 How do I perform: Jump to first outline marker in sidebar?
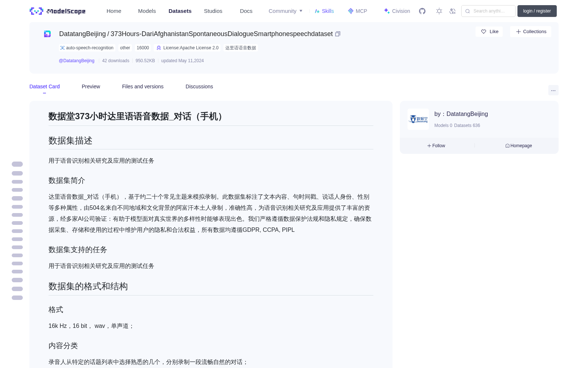pos(17,164)
